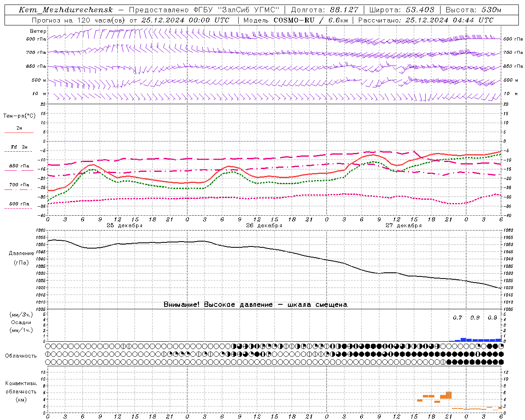
Task: Click the 'Осадки' precipitation label
Action: pyautogui.click(x=21, y=322)
